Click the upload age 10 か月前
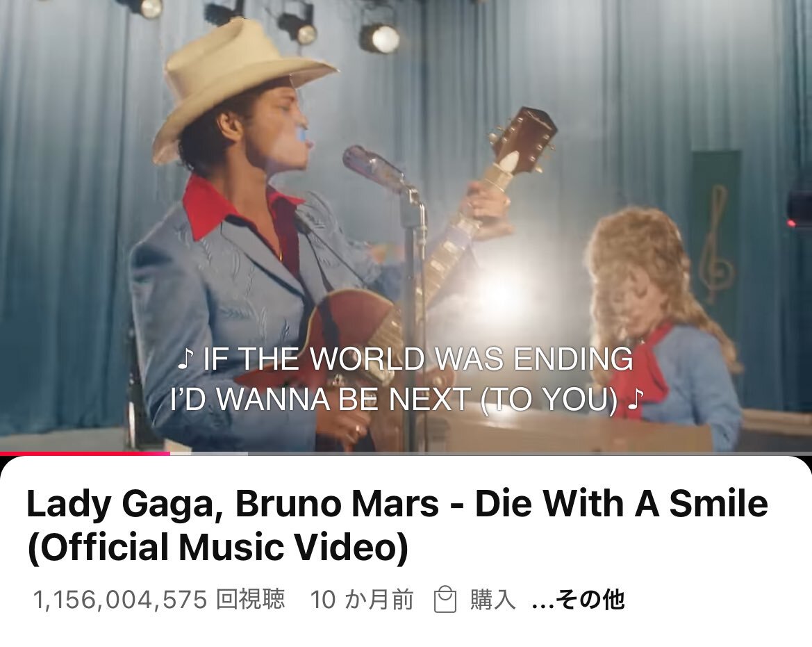Screen dimensions: 812x647 (362, 599)
